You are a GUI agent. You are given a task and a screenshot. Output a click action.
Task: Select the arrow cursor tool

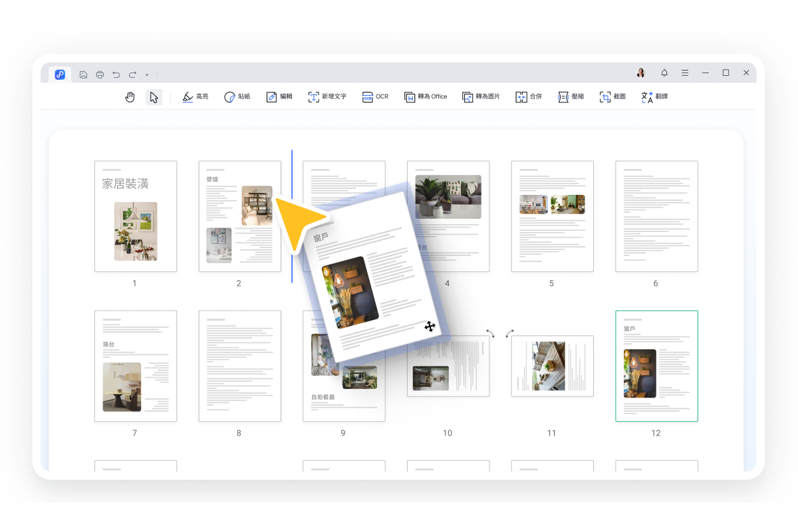[x=154, y=97]
